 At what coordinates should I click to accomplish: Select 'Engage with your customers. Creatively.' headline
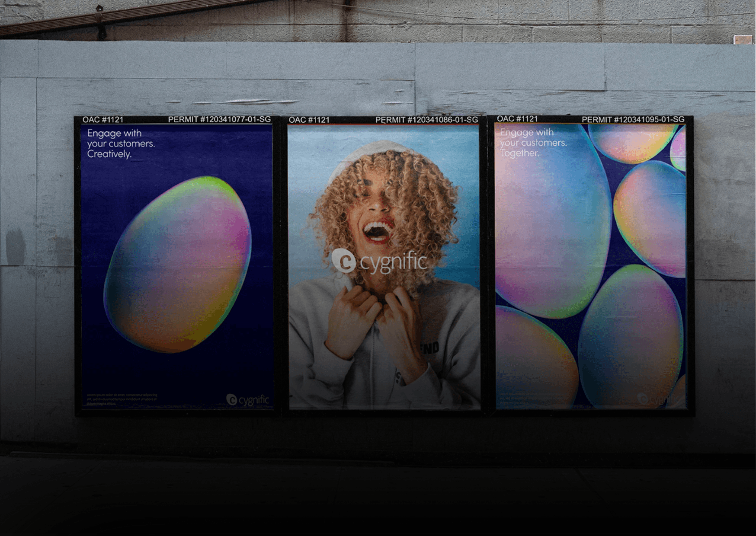point(121,144)
